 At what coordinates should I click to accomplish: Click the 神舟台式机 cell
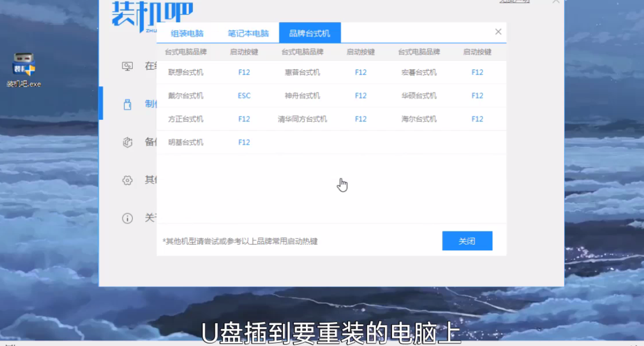(302, 96)
